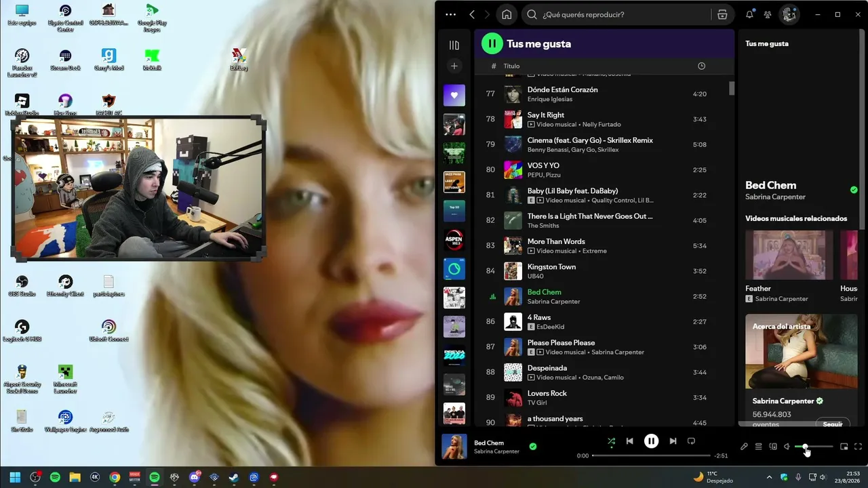Screen dimensions: 868x488
Task: Open the Spotify profile avatar menu
Action: [789, 14]
